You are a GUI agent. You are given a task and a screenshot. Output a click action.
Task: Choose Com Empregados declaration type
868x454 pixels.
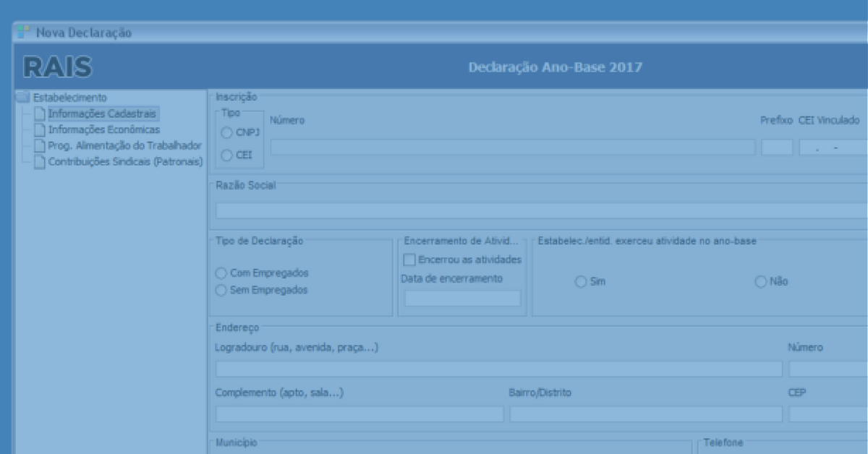[221, 273]
